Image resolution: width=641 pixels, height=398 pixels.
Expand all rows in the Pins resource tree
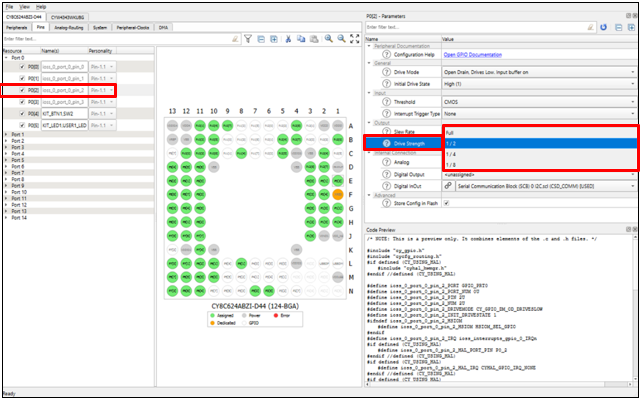pyautogui.click(x=274, y=39)
